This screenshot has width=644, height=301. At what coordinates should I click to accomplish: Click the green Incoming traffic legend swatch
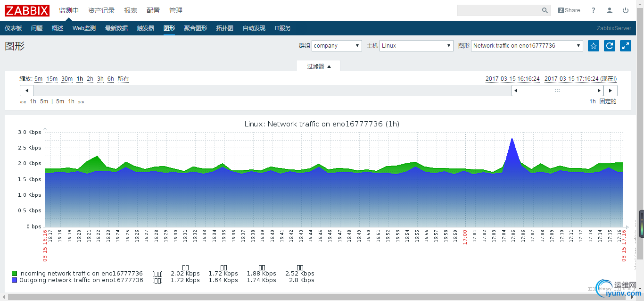pyautogui.click(x=15, y=274)
